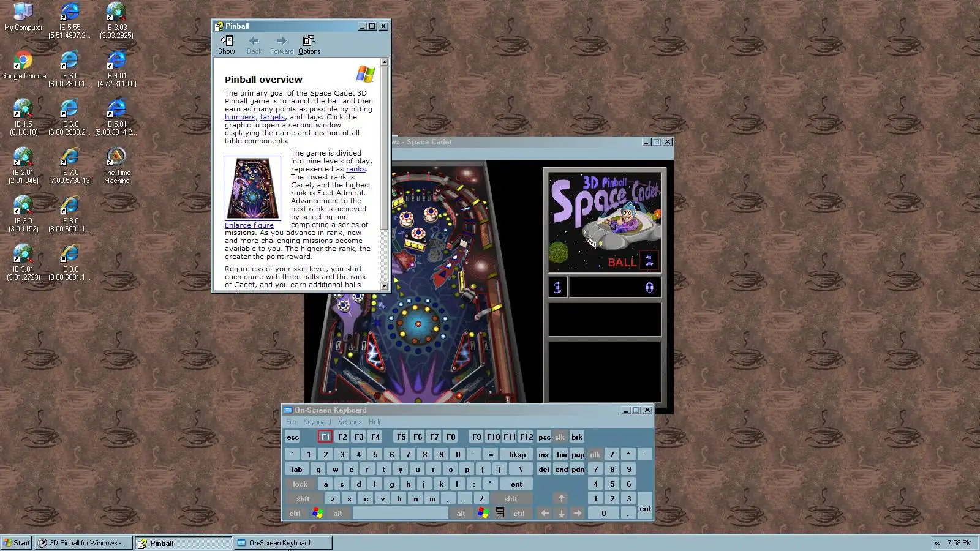Click the Enlarge figure link
The height and width of the screenshot is (551, 980).
coord(249,225)
